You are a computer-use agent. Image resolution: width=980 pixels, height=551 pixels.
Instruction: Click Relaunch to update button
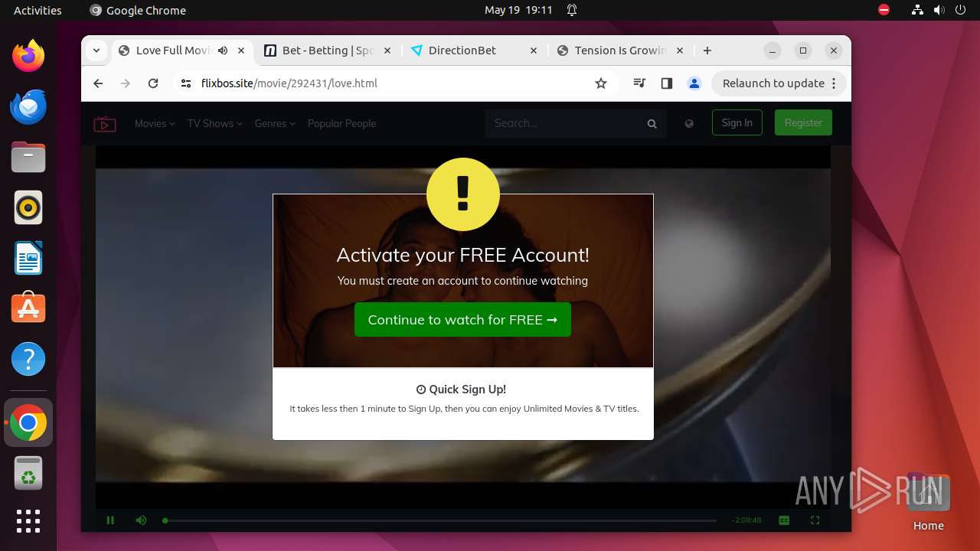[x=773, y=83]
